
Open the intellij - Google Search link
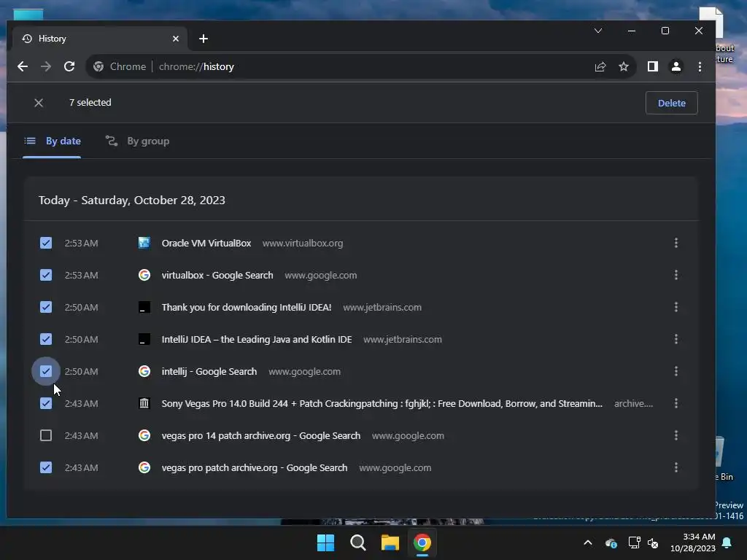click(x=209, y=371)
